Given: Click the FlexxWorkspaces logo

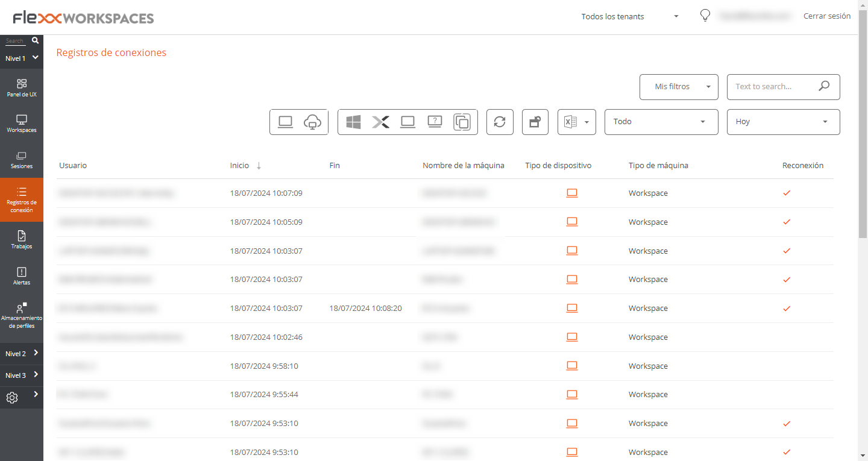Looking at the screenshot, I should coord(83,18).
